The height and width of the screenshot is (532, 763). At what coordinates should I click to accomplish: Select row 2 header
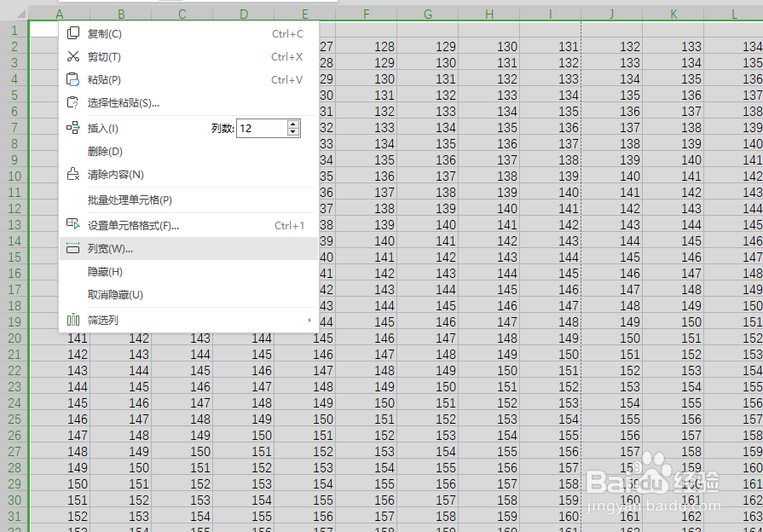14,47
